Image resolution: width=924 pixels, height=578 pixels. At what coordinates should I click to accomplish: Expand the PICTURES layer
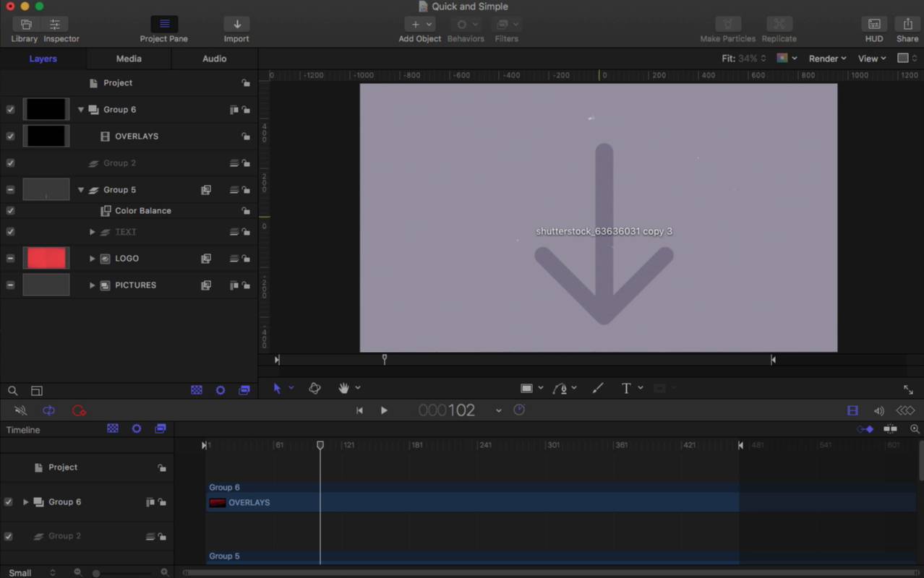[92, 285]
